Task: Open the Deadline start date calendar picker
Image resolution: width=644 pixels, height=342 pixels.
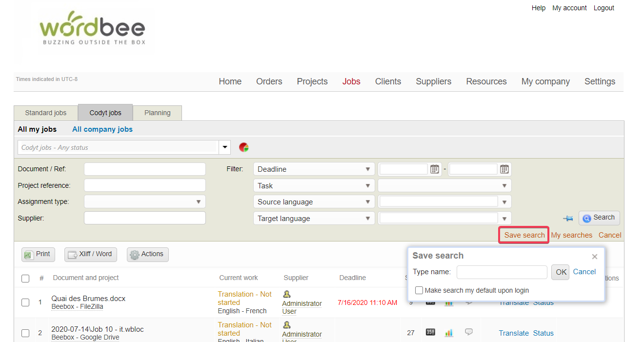Action: [x=434, y=169]
